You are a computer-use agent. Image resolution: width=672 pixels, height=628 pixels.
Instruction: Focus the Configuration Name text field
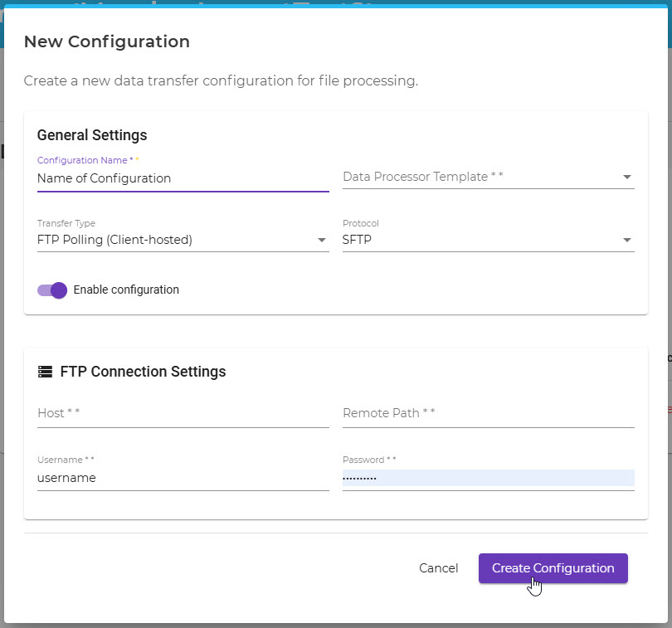pos(183,178)
